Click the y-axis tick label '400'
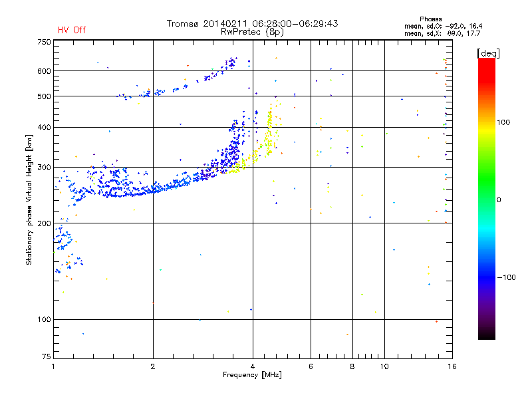Viewport: 532px width, 399px height. coord(44,128)
